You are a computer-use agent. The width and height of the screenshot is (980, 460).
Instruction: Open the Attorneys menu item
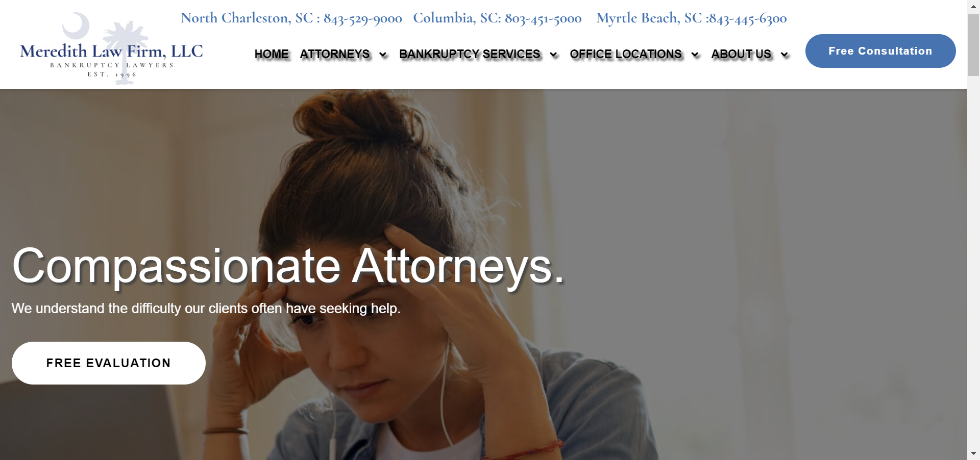335,54
